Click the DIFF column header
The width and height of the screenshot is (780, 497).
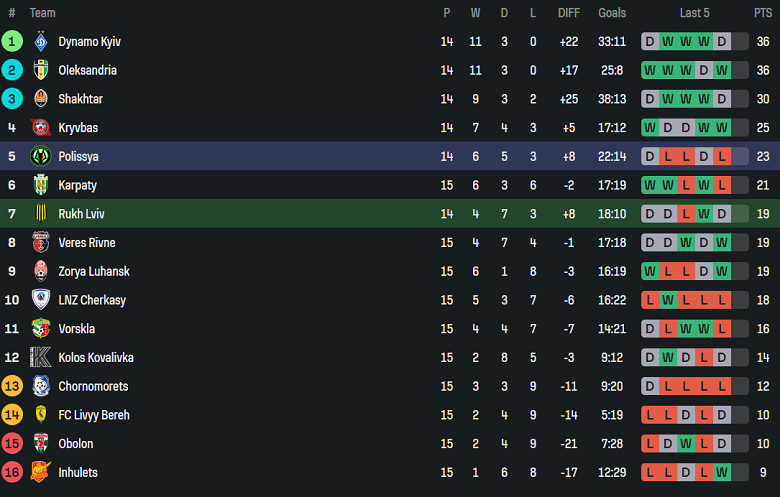(568, 13)
